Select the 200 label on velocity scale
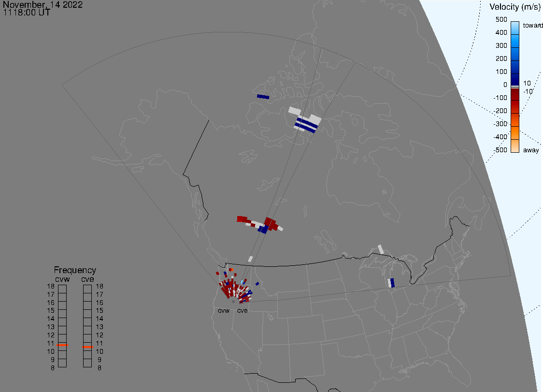This screenshot has height=392, width=543. click(x=501, y=58)
